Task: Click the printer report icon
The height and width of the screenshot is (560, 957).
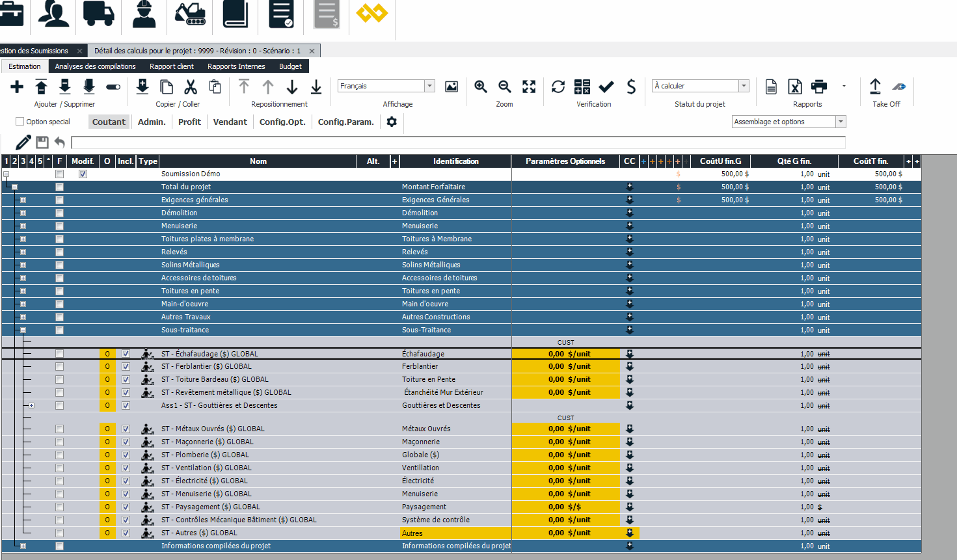Action: tap(819, 87)
